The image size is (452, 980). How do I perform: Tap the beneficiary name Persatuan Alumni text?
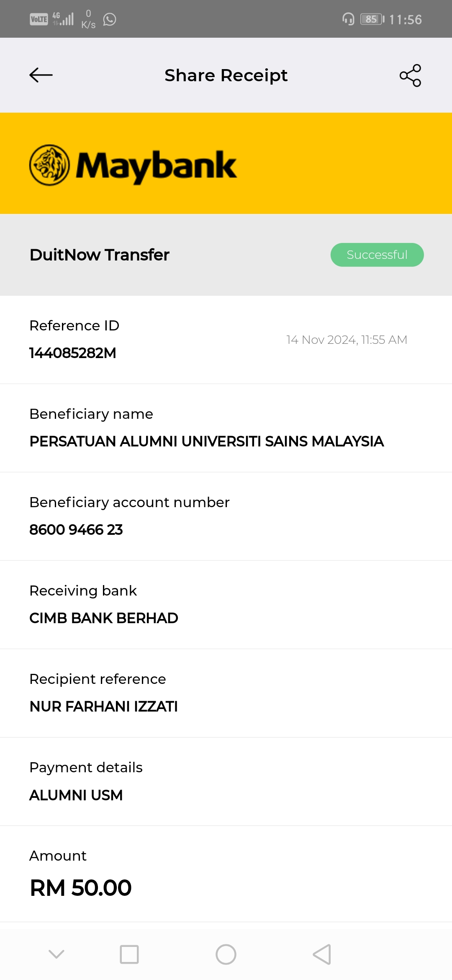click(207, 441)
